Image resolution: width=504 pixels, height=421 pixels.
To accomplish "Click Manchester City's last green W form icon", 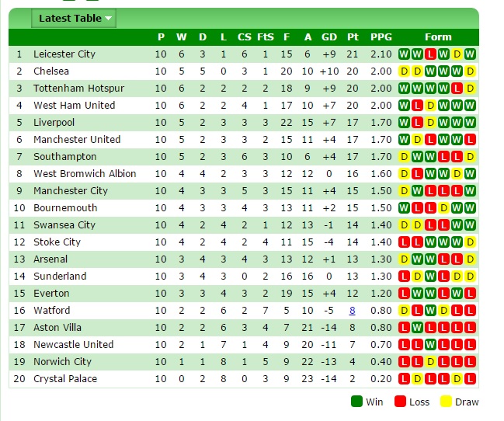I will tap(470, 191).
